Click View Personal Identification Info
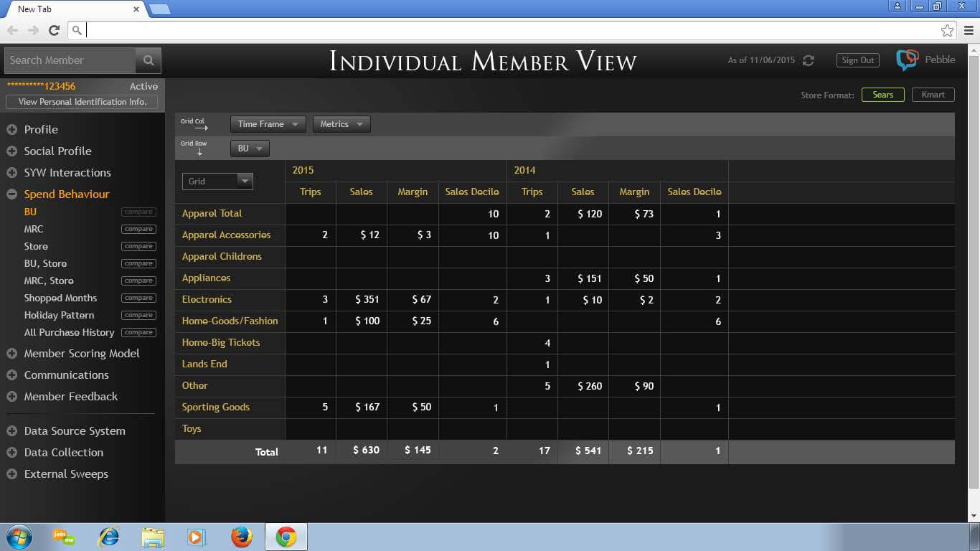Viewport: 980px width, 551px height. [83, 102]
